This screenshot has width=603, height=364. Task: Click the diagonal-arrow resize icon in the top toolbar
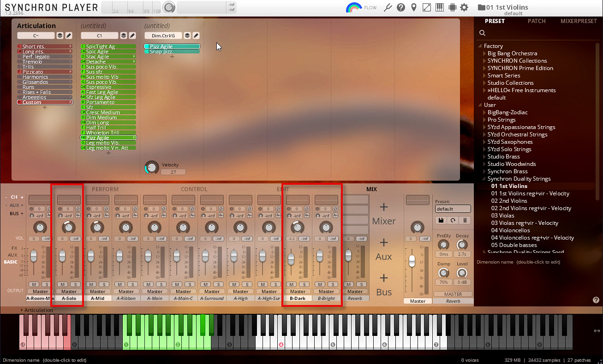[x=427, y=7]
